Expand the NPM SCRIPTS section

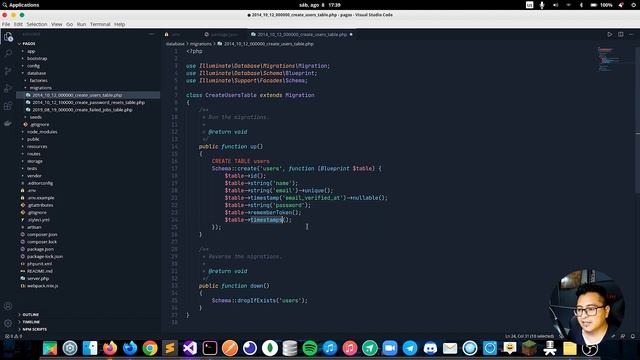[x=34, y=329]
